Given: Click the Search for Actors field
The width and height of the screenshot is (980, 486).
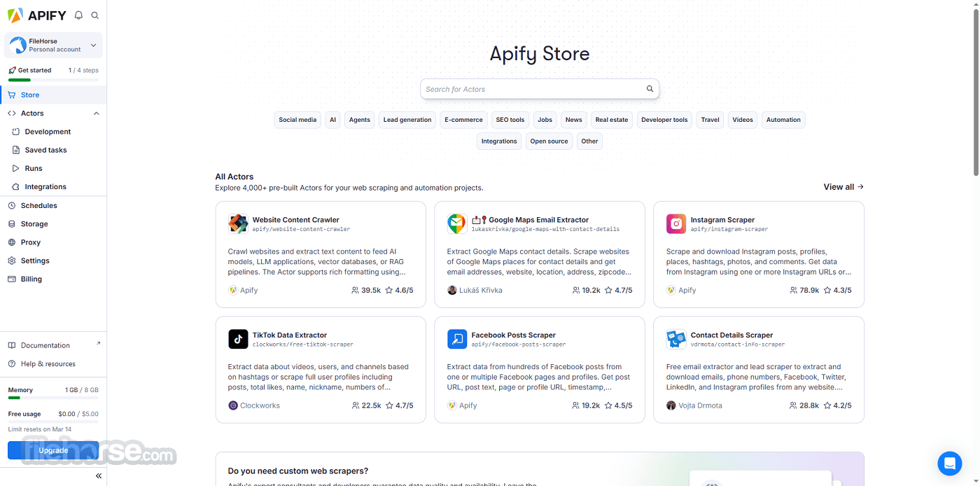Looking at the screenshot, I should [x=539, y=89].
